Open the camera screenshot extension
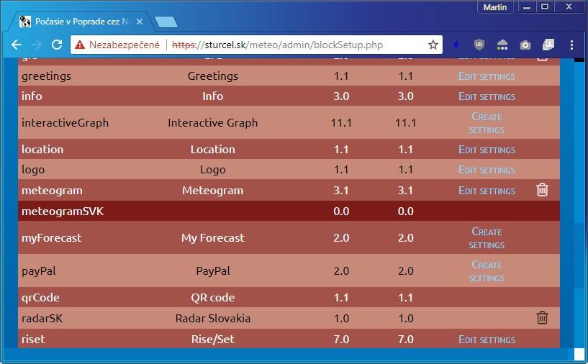The height and width of the screenshot is (364, 588). 525,45
